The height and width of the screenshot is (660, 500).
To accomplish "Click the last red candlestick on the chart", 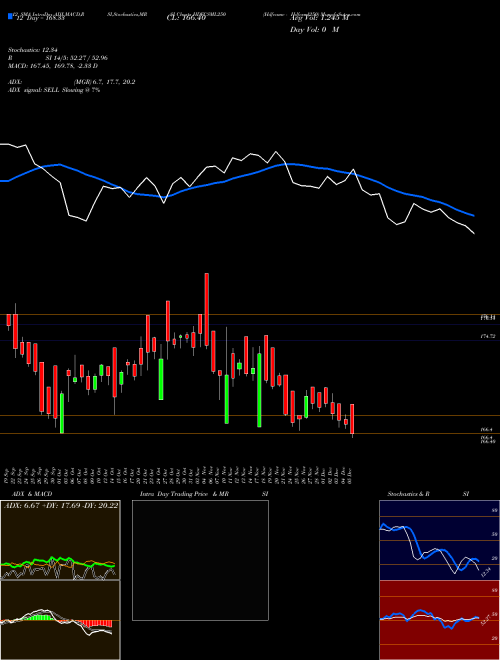I will click(x=352, y=419).
